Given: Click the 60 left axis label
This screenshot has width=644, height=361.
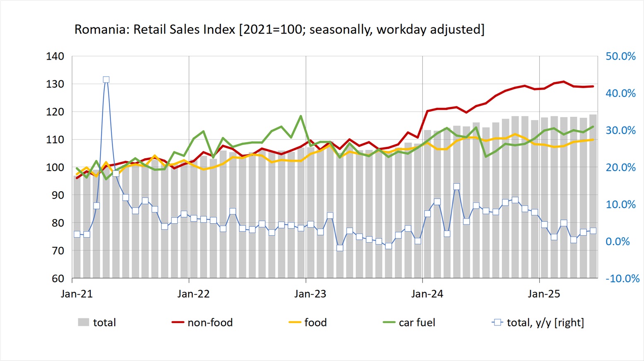Looking at the screenshot, I should click(58, 279).
